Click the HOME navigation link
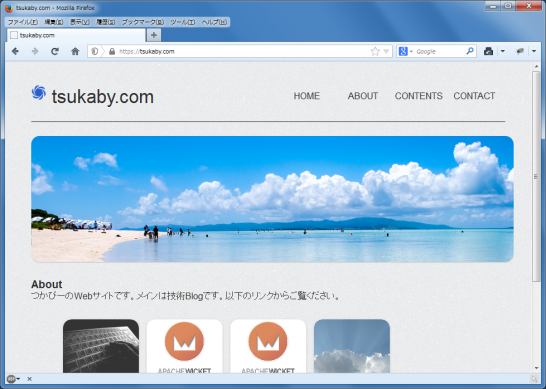This screenshot has height=389, width=546. click(x=306, y=96)
